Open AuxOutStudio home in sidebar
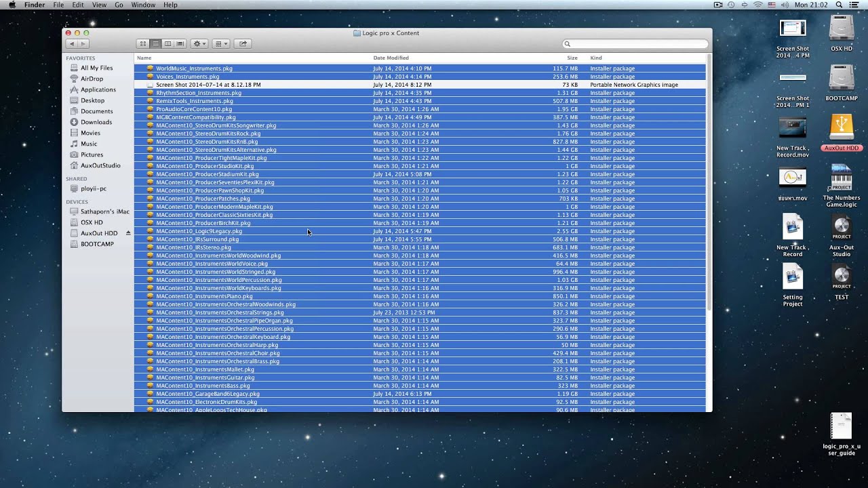Screen dimensions: 868x488 coord(100,165)
